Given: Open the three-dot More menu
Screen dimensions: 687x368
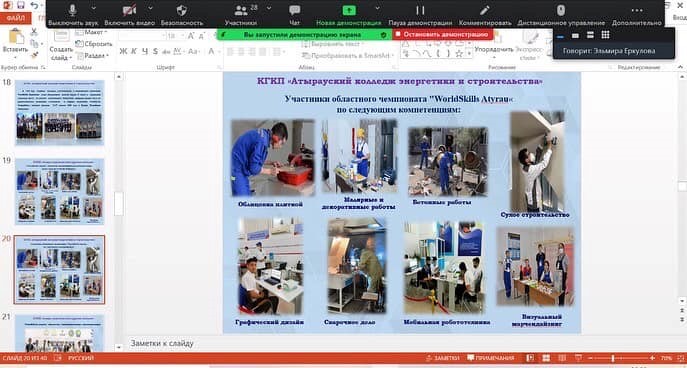Looking at the screenshot, I should tap(637, 10).
